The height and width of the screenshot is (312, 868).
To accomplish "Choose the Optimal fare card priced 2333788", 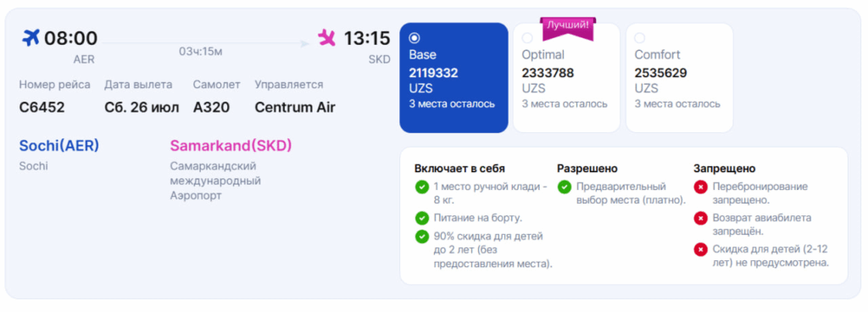I will tap(566, 78).
